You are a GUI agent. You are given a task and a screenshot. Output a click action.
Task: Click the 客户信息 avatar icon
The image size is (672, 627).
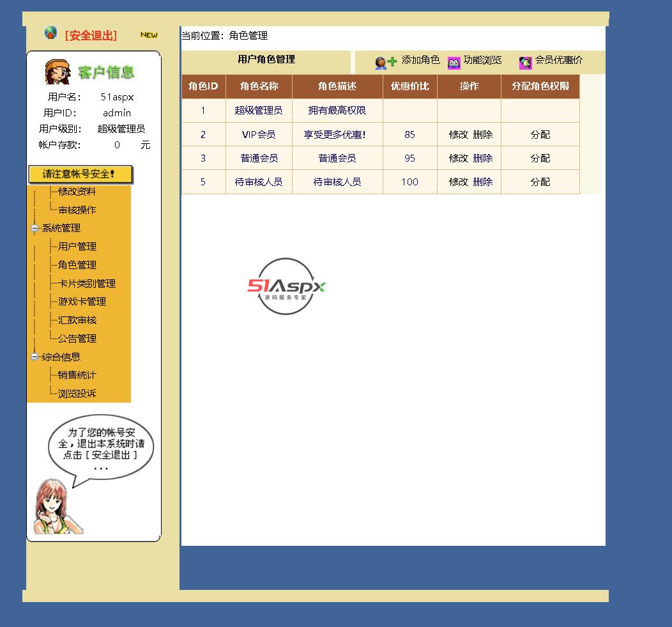click(57, 72)
